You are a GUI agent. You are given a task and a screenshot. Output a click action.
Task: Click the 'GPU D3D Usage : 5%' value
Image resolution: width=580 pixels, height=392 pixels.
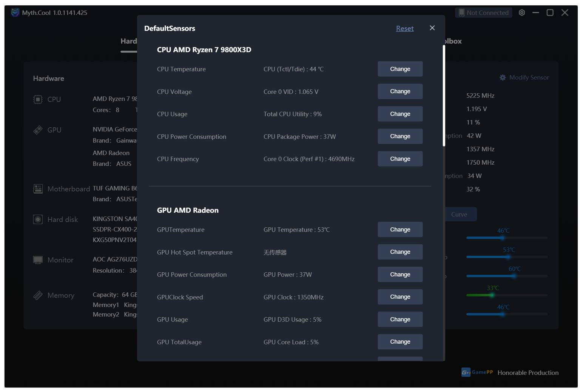(292, 319)
